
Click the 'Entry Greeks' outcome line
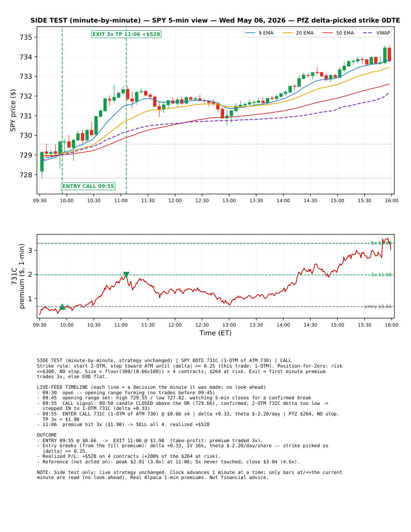[x=182, y=449]
